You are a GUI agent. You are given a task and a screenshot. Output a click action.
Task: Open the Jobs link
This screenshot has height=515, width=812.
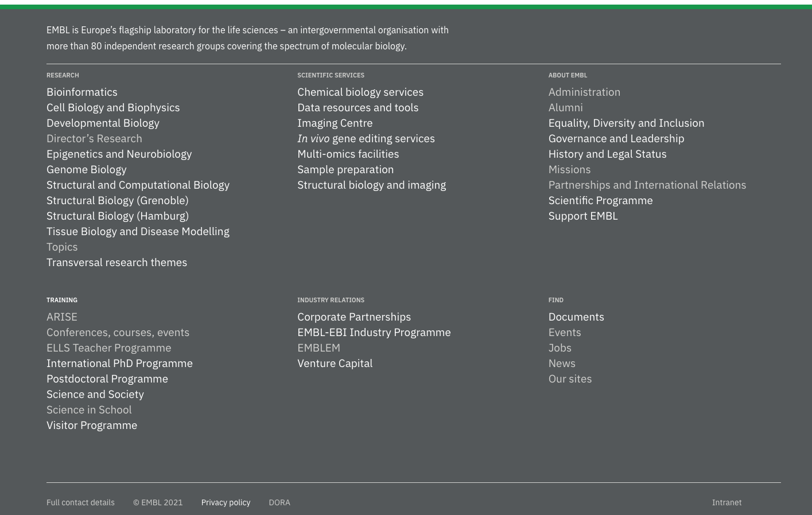560,348
